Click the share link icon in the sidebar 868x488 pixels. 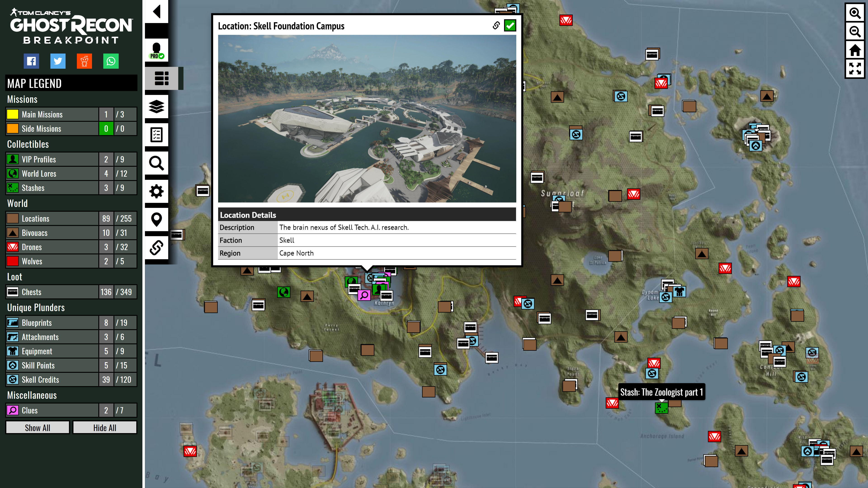[156, 248]
